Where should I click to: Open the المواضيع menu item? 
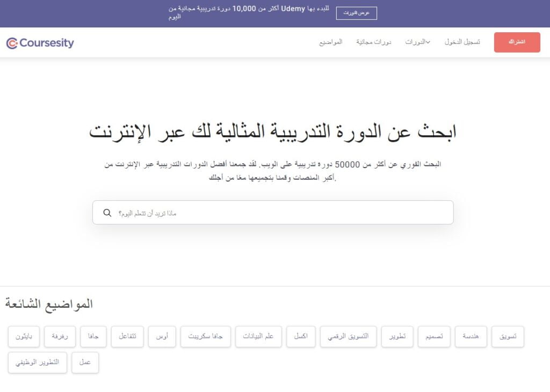pos(330,42)
